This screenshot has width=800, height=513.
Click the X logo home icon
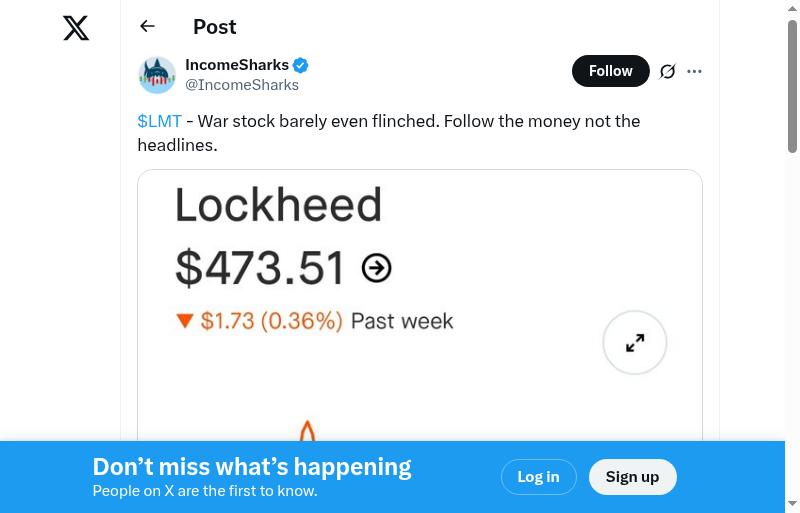(76, 28)
